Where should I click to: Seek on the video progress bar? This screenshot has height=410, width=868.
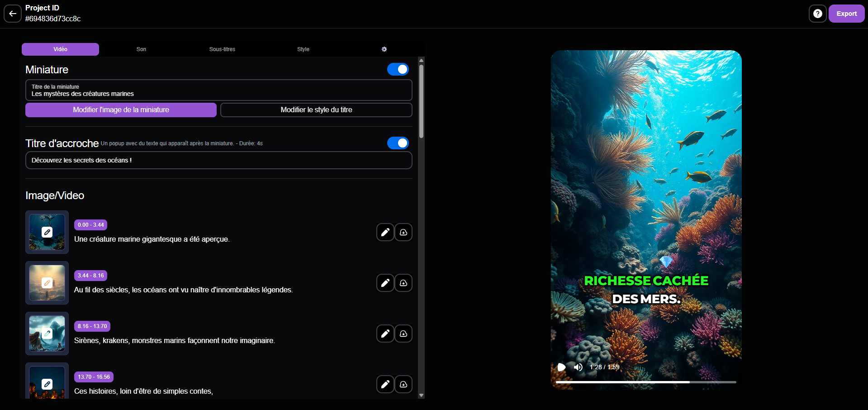click(x=645, y=382)
